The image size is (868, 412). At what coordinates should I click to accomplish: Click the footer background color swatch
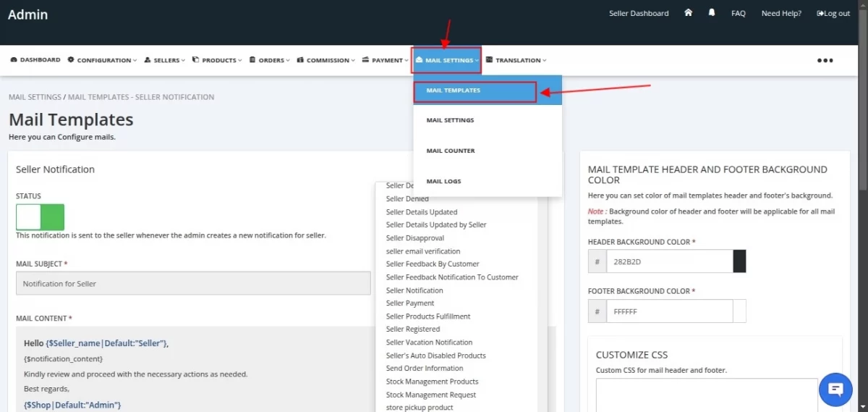(739, 311)
